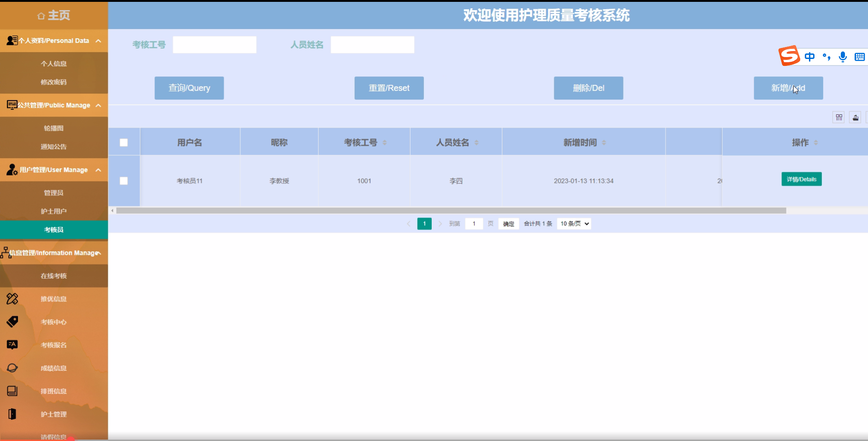Sort by 新增时间 column arrows
The width and height of the screenshot is (868, 441).
click(x=604, y=143)
